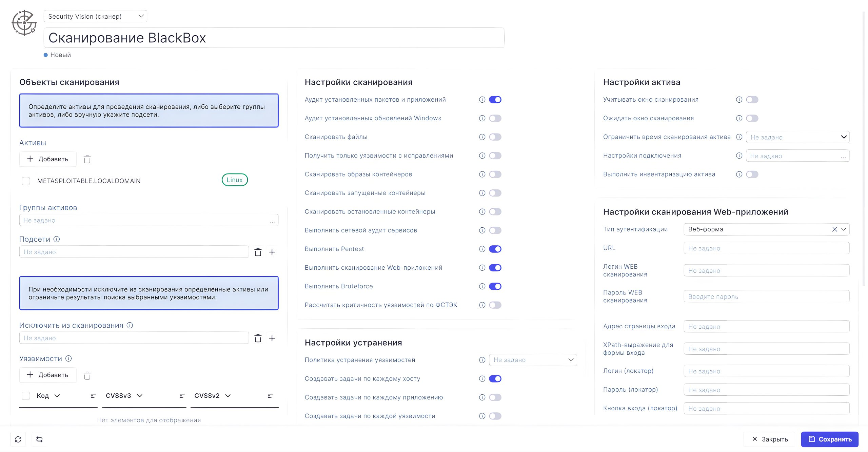This screenshot has height=452, width=868.
Task: Clear Тип аутентификации value with X icon
Action: [x=834, y=229]
